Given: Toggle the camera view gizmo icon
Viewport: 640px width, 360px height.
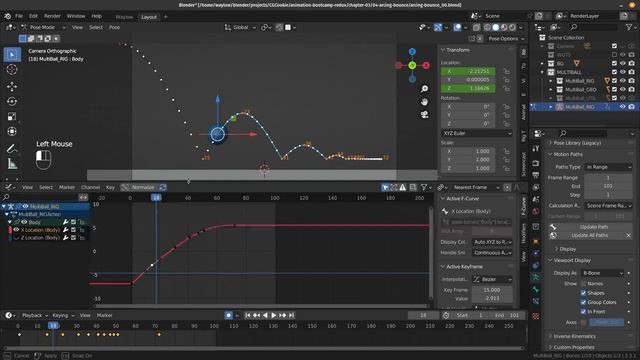Looking at the screenshot, I should (424, 115).
